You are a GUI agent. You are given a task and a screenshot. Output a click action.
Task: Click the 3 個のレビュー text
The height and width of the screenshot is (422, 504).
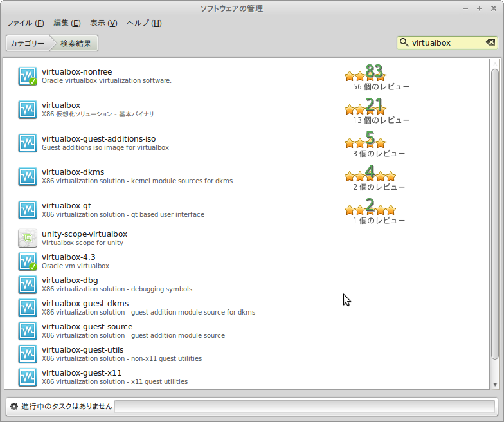(379, 154)
